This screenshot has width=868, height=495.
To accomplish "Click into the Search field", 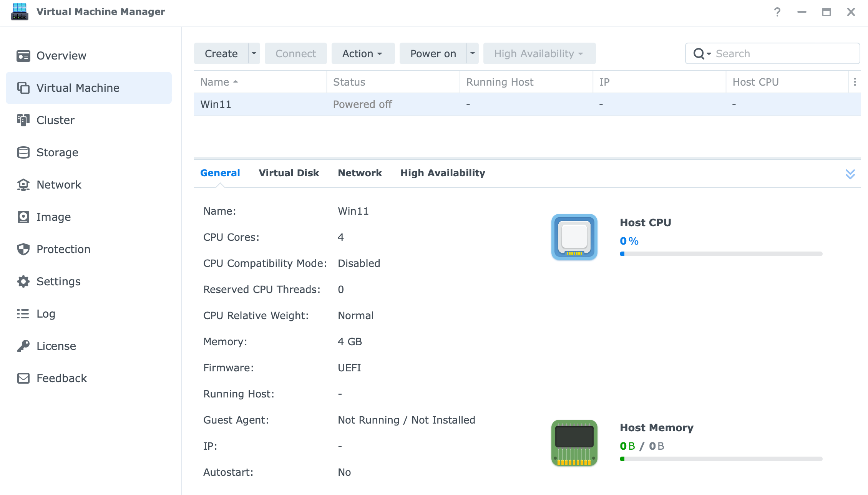I will 784,53.
